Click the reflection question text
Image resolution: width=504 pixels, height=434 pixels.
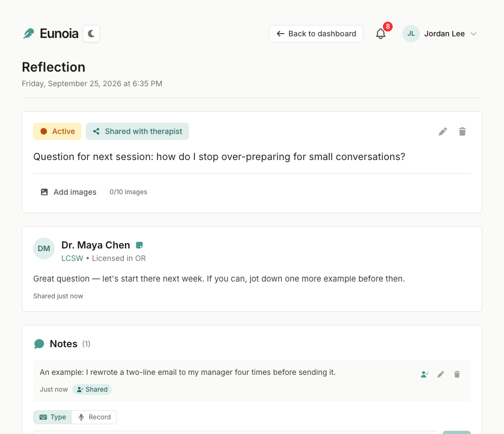click(x=219, y=157)
